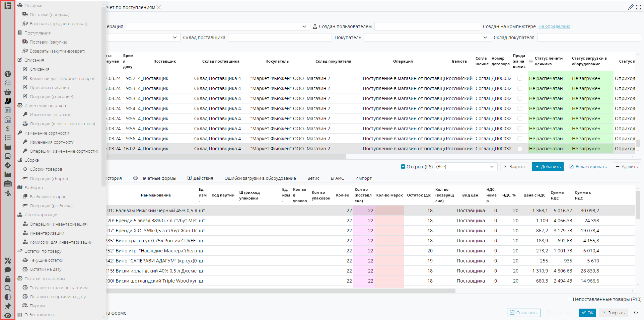This screenshot has width=644, height=320.
Task: Click the refresh icon next to Закрыть
Action: click(636, 313)
